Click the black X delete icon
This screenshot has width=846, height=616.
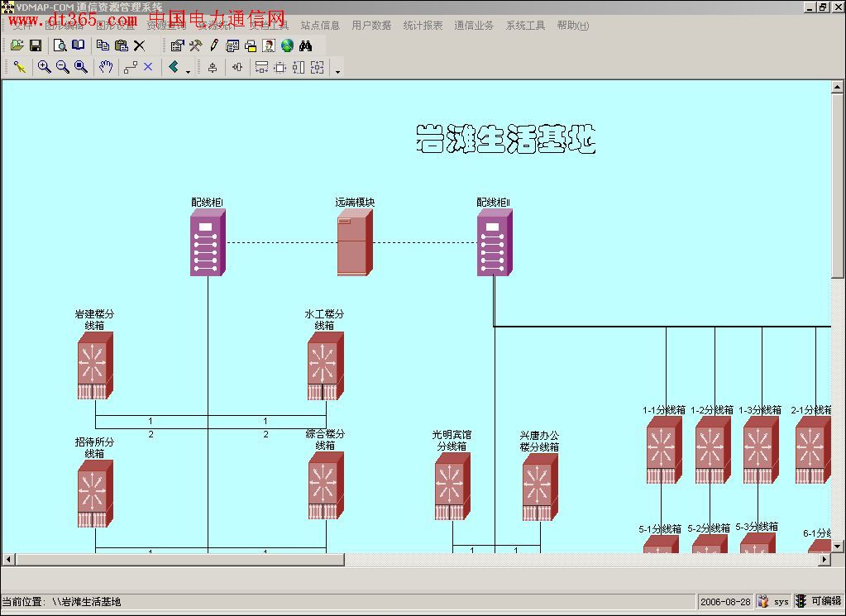(139, 45)
